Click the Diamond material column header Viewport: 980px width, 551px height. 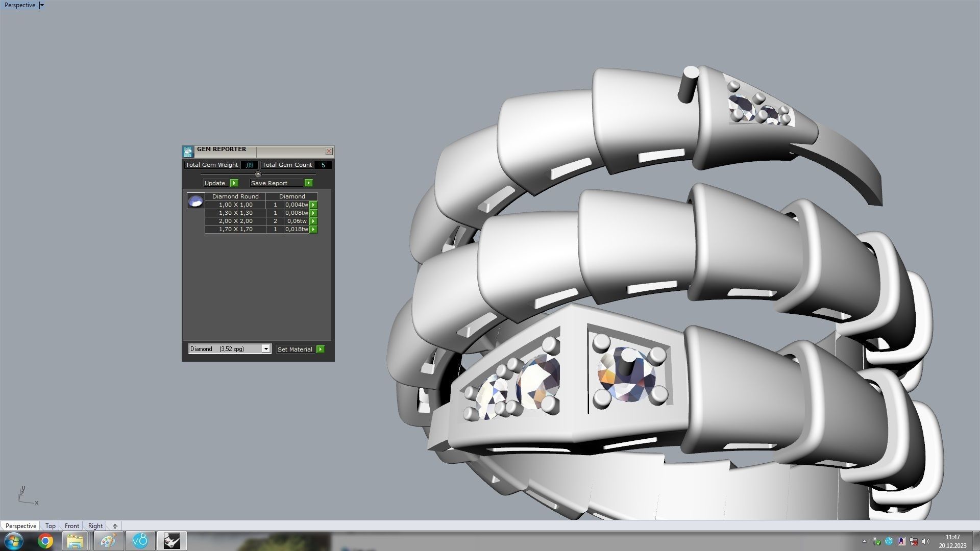(x=292, y=196)
